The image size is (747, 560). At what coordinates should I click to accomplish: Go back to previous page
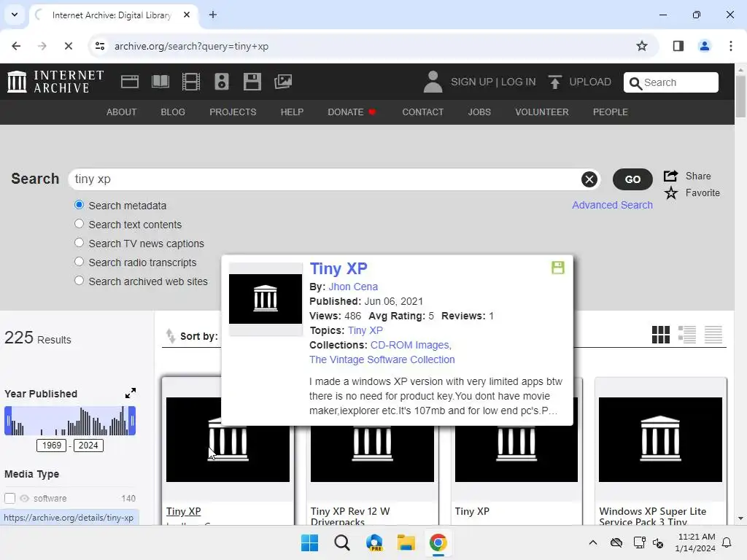[16, 46]
